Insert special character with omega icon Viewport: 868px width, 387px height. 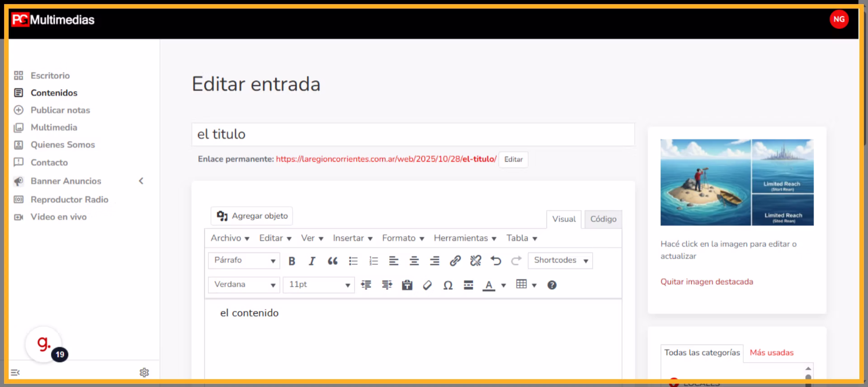coord(448,285)
